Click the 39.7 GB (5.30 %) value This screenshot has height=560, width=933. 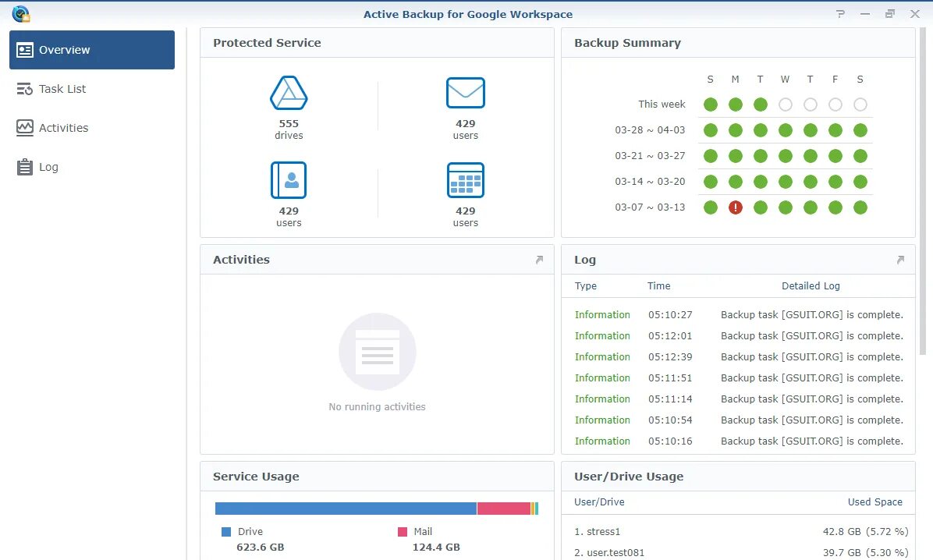tap(866, 553)
